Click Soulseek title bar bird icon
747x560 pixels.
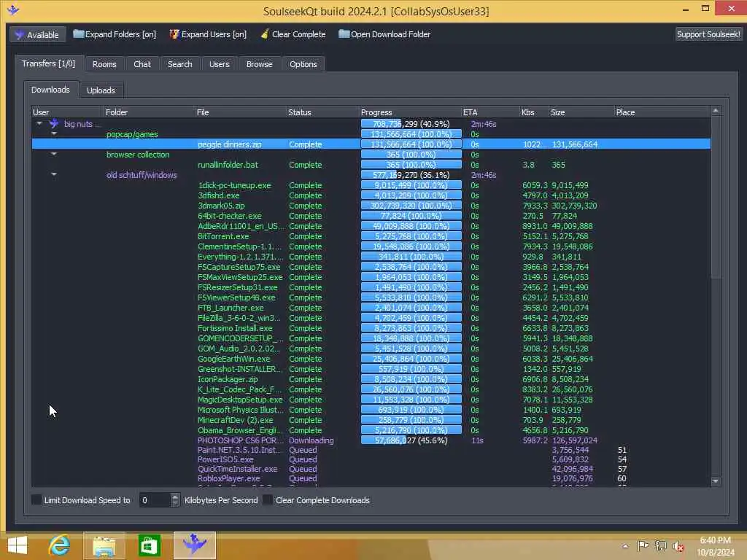point(13,9)
